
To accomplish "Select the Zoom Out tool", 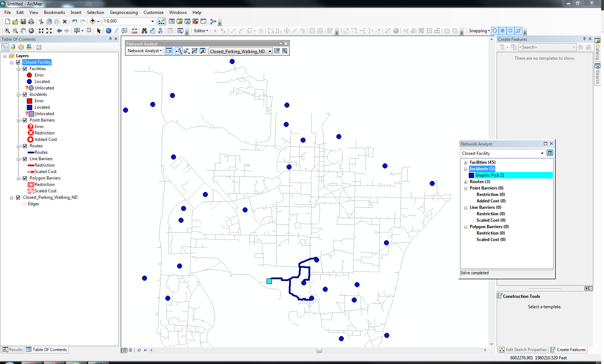I will (15, 31).
